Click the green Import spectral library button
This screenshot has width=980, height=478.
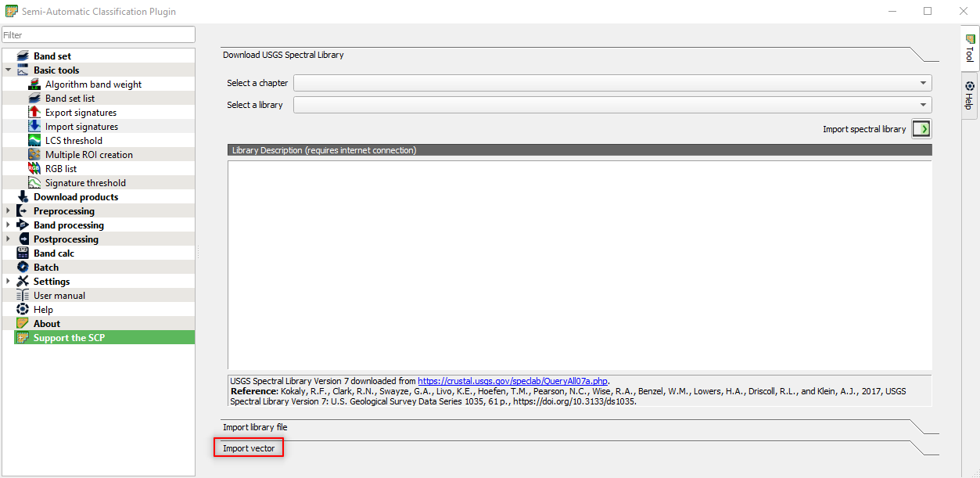[x=922, y=129]
